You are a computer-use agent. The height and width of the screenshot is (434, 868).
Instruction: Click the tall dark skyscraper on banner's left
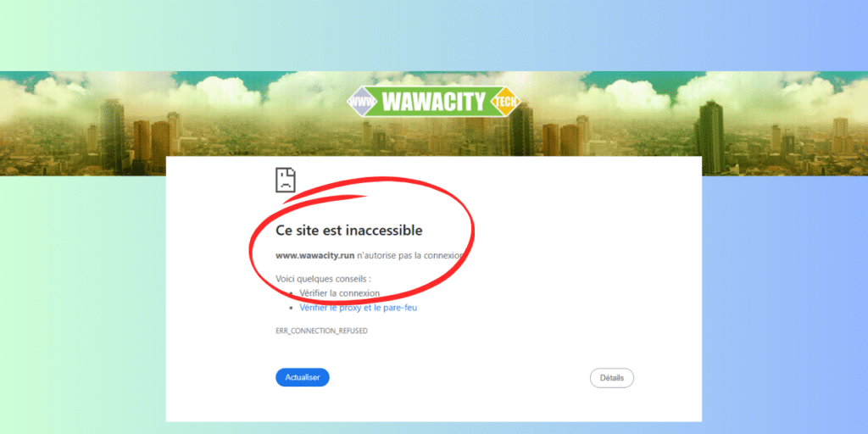(x=113, y=136)
